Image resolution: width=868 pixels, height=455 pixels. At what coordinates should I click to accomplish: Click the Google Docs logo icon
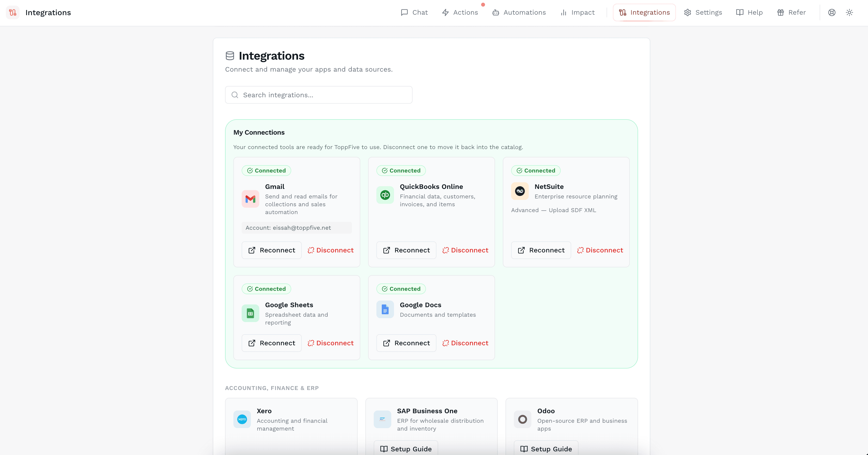(385, 309)
